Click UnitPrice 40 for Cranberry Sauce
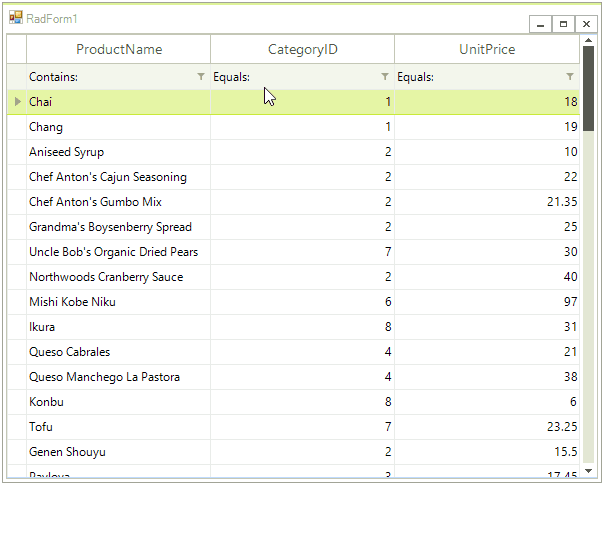The height and width of the screenshot is (548, 603). tap(487, 277)
